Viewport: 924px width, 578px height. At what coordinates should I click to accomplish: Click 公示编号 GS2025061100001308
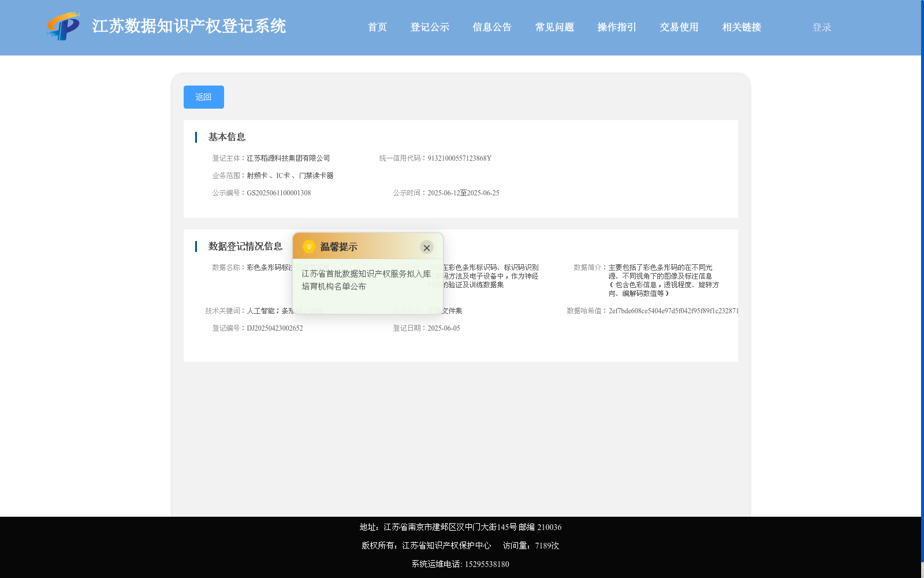[x=279, y=193]
